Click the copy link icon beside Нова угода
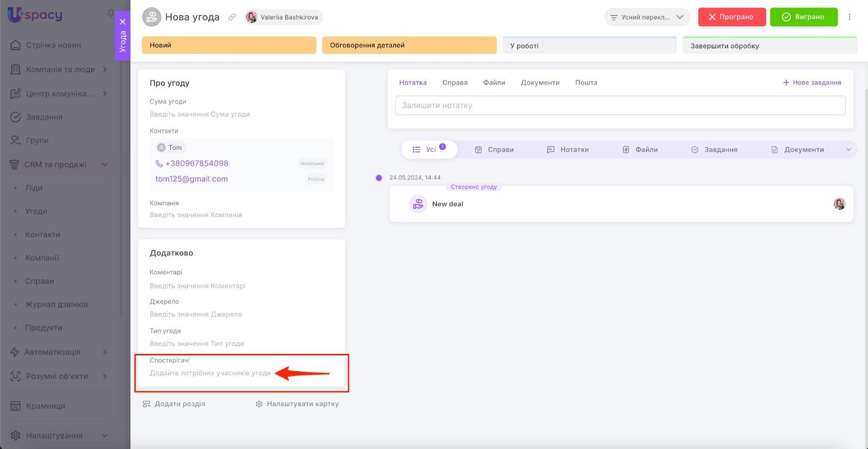This screenshot has width=868, height=449. [232, 17]
